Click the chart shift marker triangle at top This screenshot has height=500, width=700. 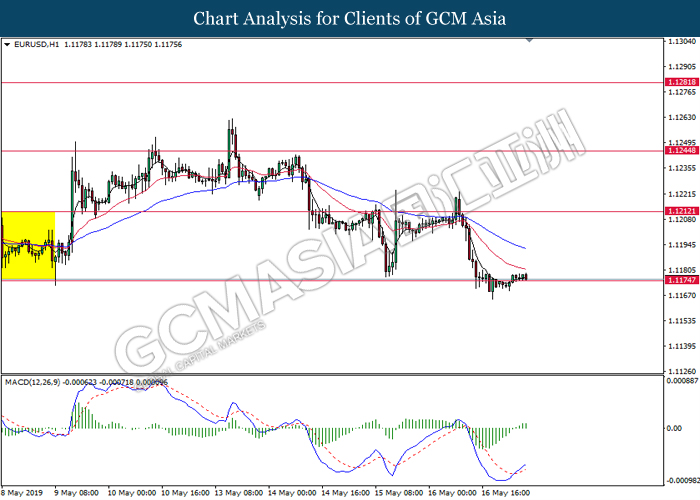tap(529, 40)
